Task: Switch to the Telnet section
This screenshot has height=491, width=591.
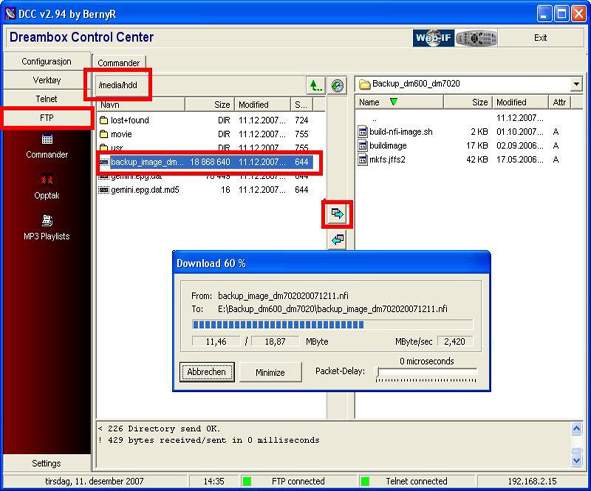Action: (46, 99)
